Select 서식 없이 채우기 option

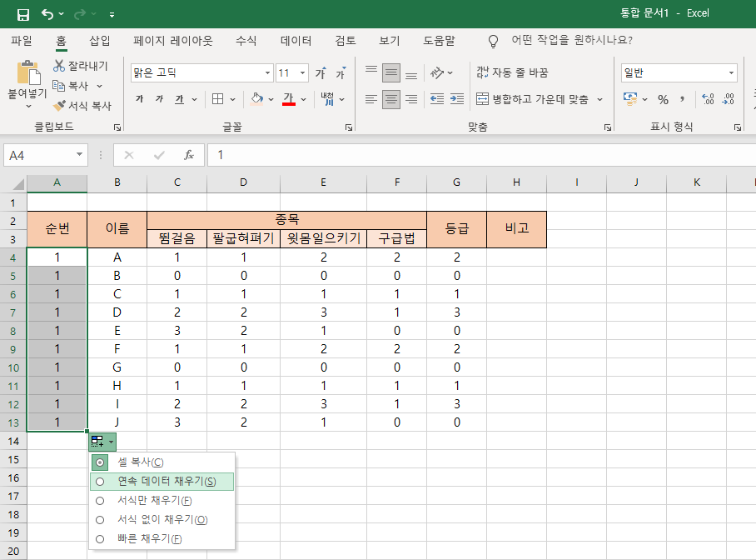[162, 520]
